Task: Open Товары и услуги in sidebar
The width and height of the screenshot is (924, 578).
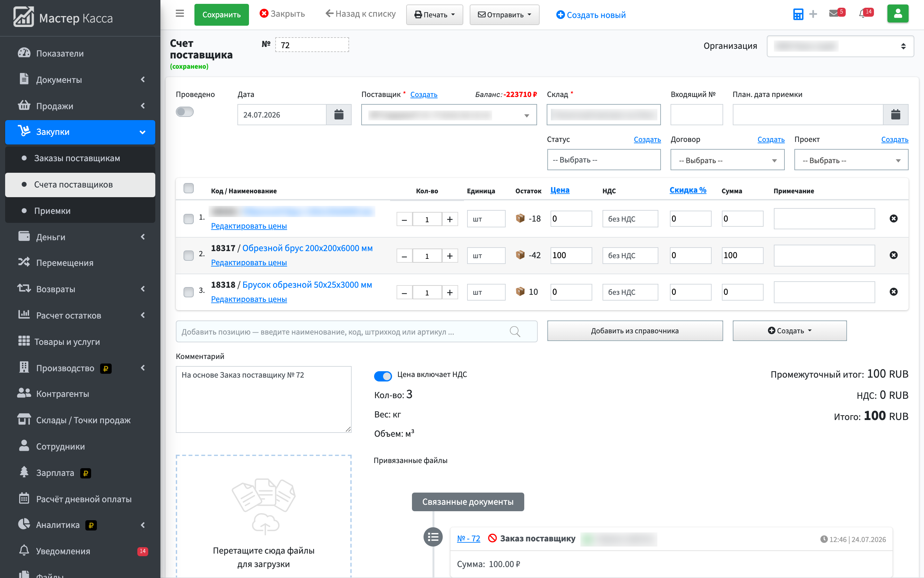Action: pos(80,342)
